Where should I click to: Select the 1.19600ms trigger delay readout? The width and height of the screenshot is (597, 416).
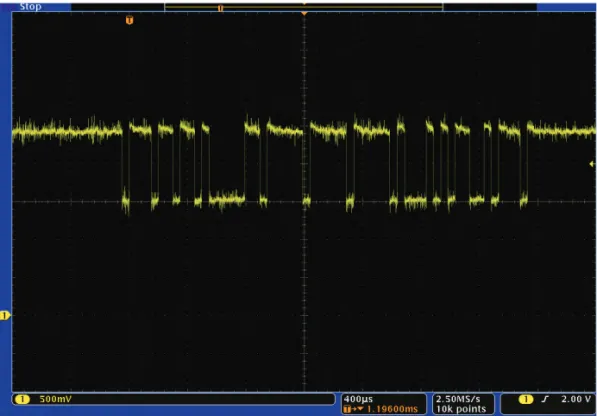392,409
